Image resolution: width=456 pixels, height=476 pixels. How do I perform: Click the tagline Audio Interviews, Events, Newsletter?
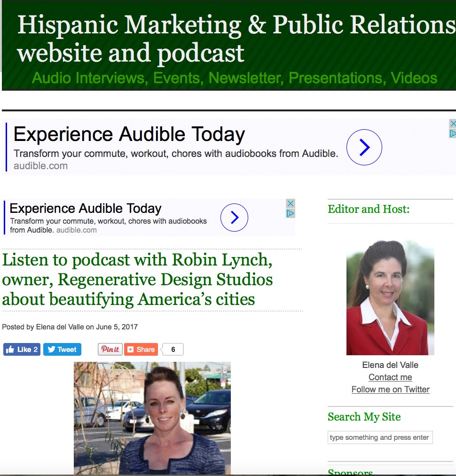point(234,78)
